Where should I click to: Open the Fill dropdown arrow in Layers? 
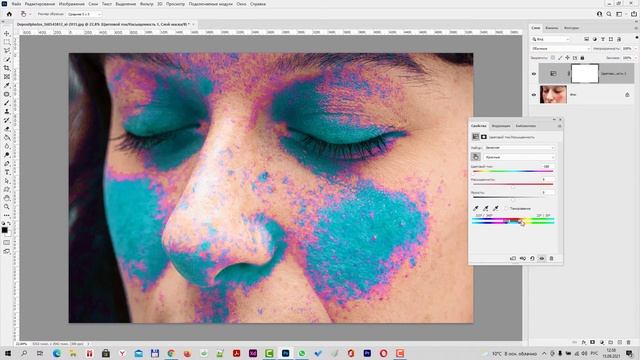click(636, 58)
